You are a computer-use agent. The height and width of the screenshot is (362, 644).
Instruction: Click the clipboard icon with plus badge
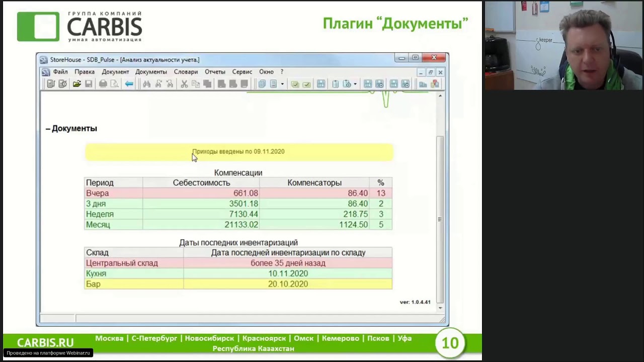coord(347,84)
